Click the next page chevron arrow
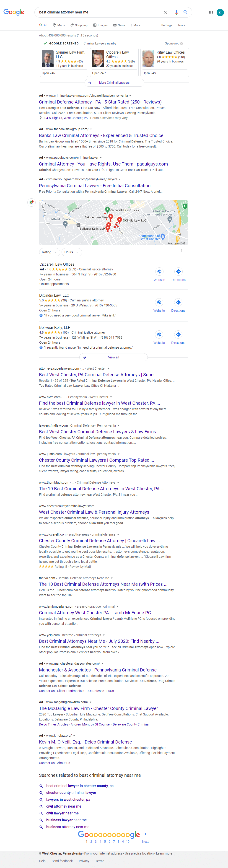This screenshot has height=868, width=228. pyautogui.click(x=145, y=834)
